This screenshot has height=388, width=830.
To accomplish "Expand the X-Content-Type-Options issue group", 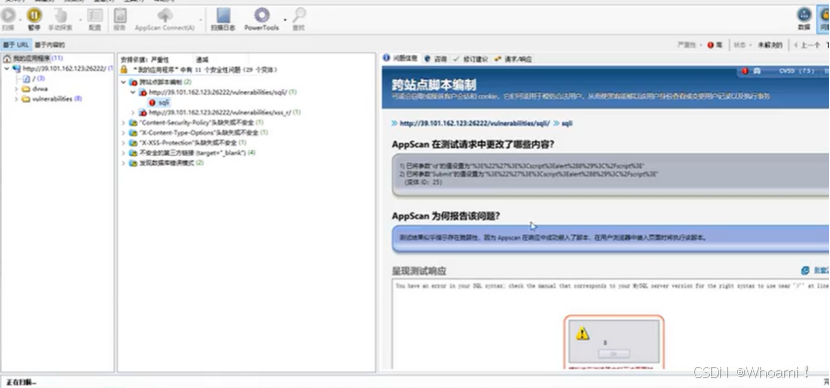I will [x=124, y=133].
